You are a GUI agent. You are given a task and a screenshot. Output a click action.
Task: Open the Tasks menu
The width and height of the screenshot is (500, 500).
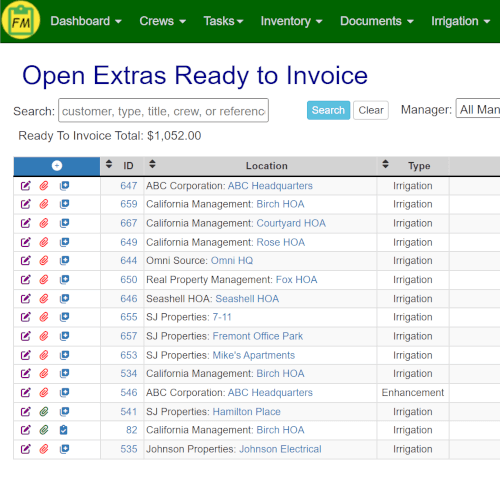(x=223, y=21)
